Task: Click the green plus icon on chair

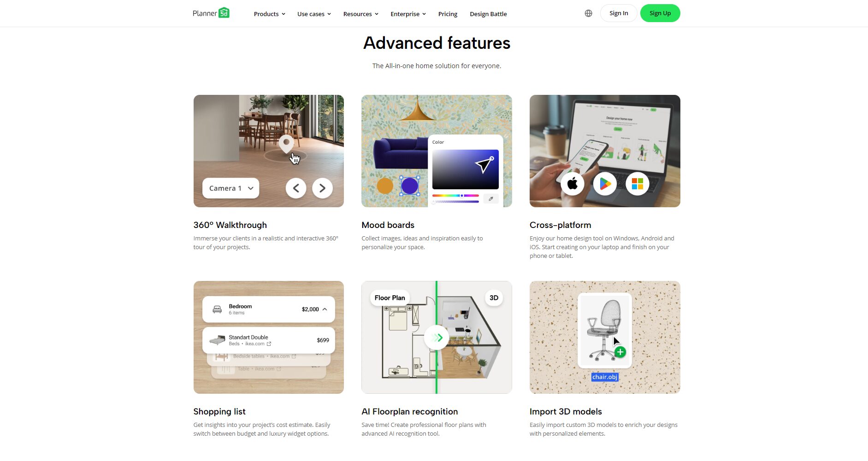Action: coord(620,352)
